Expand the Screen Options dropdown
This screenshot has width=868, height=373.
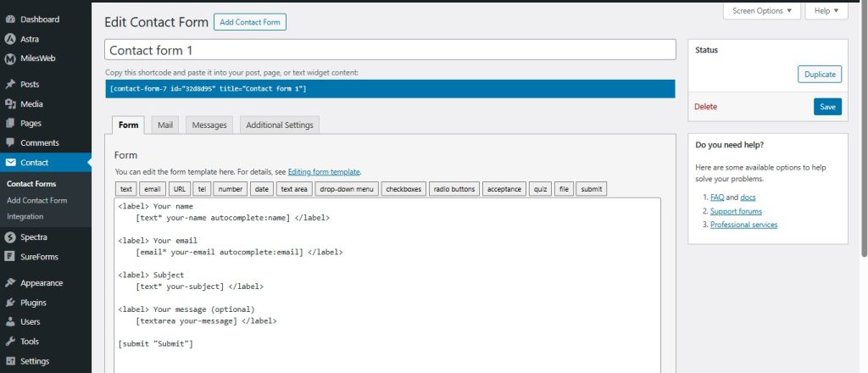click(x=762, y=10)
